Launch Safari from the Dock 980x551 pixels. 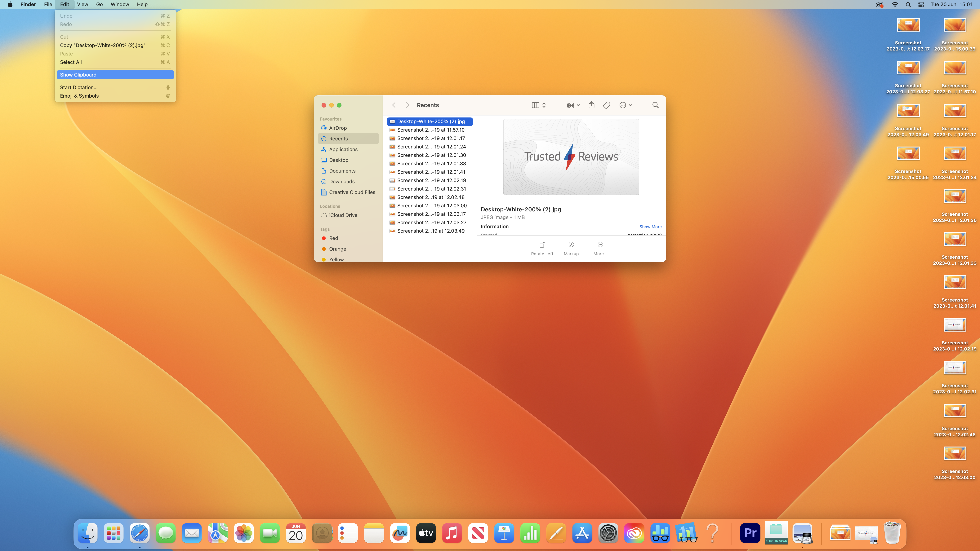[x=140, y=533]
